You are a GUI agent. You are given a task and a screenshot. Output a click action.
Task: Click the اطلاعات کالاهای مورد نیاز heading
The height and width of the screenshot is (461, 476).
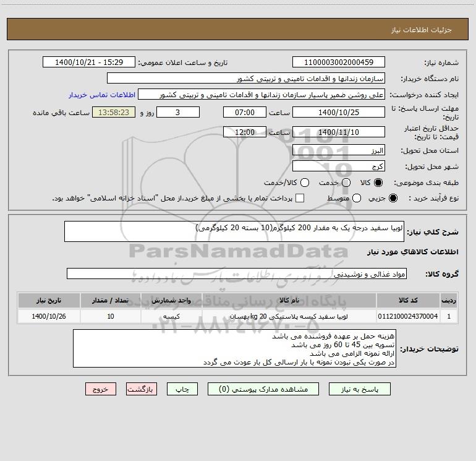coord(412,252)
